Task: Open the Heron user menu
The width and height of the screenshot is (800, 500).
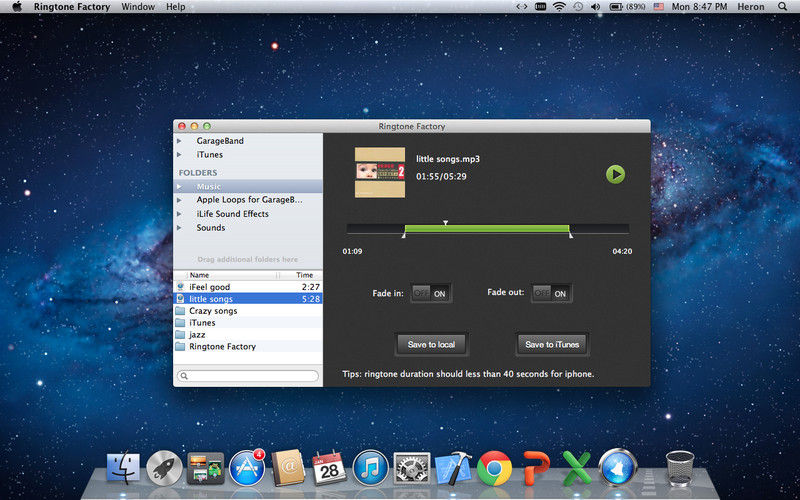Action: click(751, 7)
